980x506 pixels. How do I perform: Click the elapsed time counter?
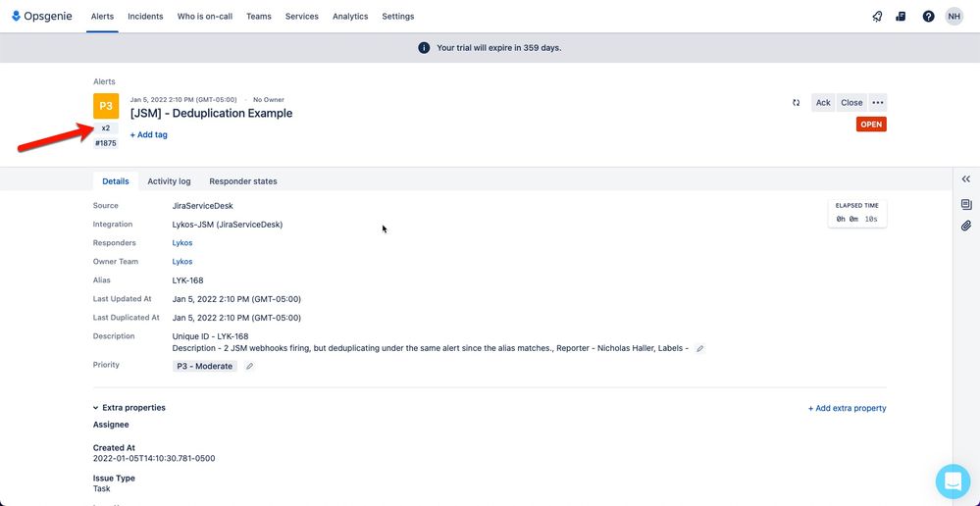click(856, 214)
